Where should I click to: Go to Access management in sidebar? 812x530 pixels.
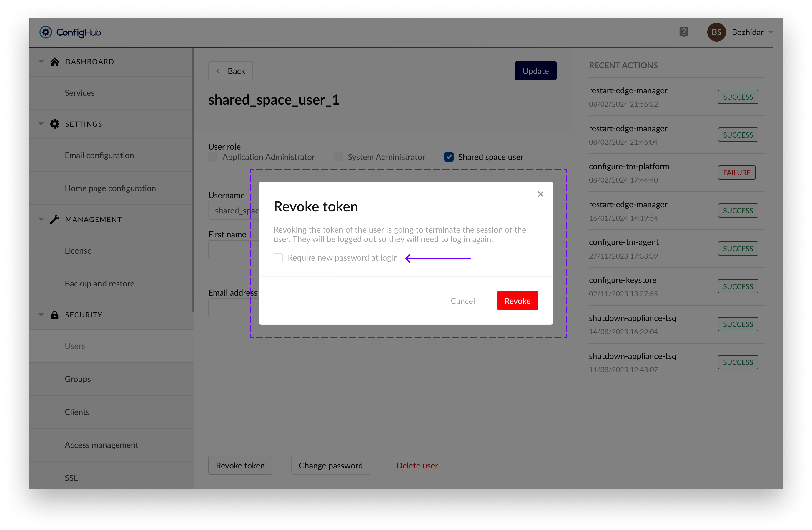101,445
